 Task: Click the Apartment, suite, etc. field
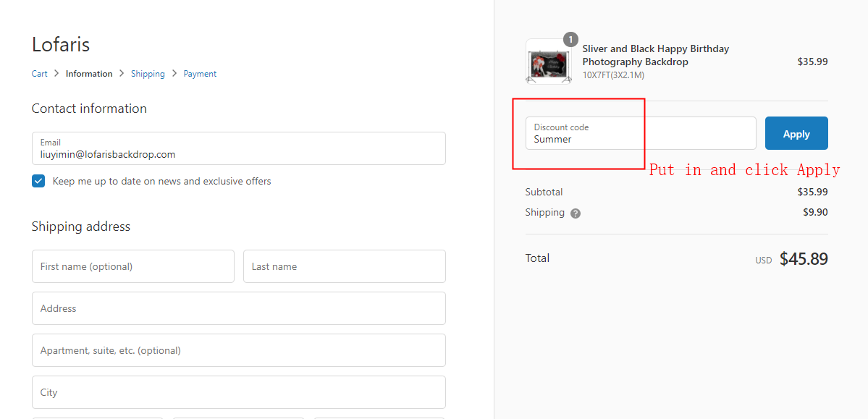238,350
